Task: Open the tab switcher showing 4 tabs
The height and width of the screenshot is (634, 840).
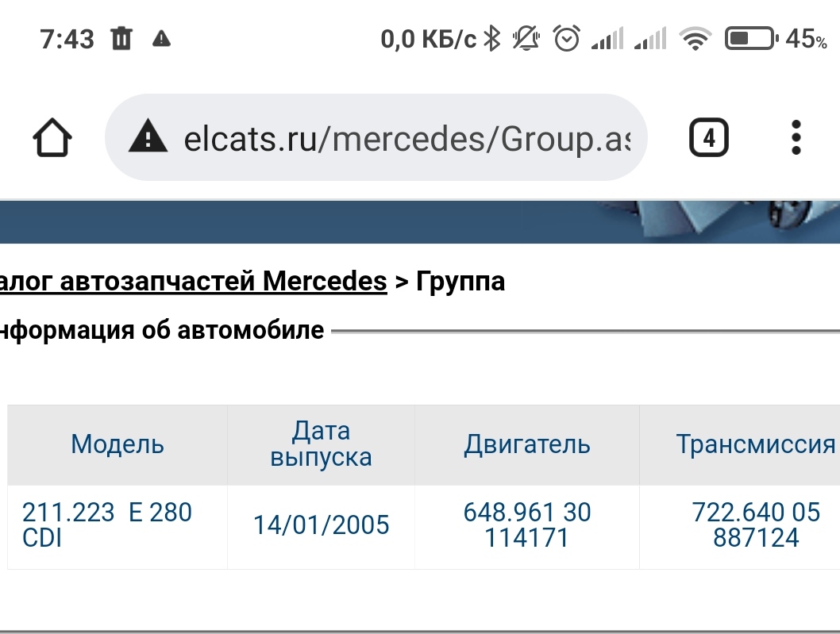Action: [708, 139]
